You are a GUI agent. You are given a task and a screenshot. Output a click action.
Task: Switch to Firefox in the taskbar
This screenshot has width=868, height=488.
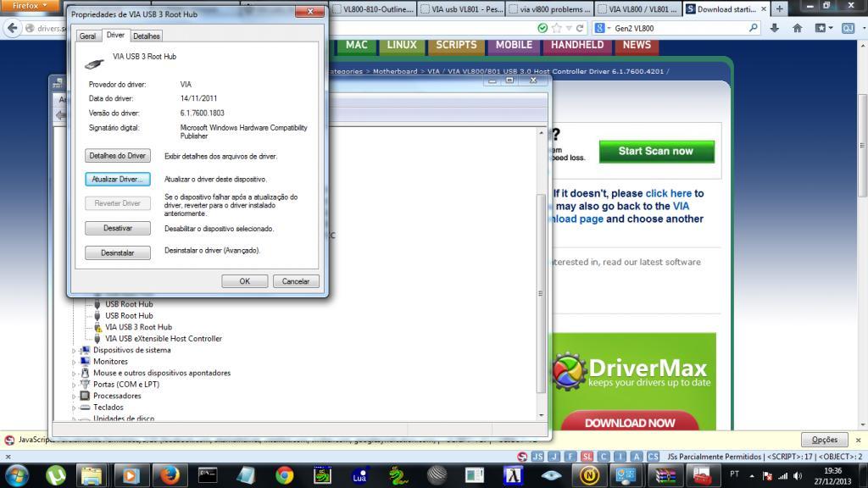170,476
